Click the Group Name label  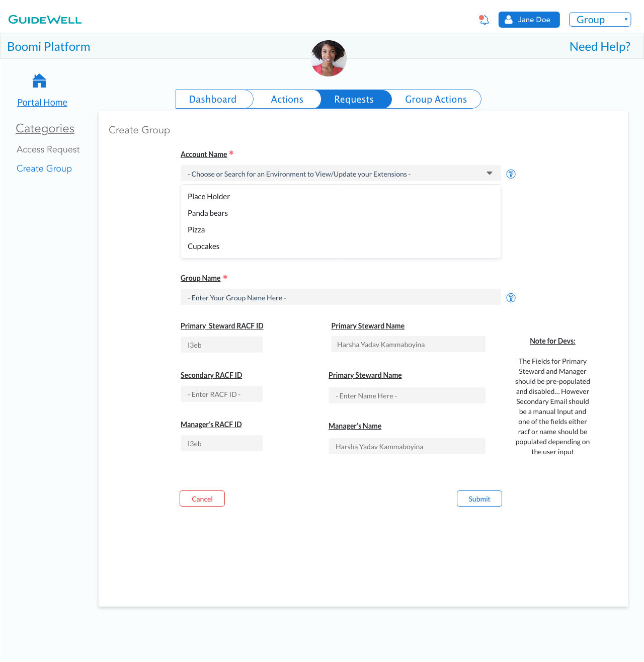201,278
